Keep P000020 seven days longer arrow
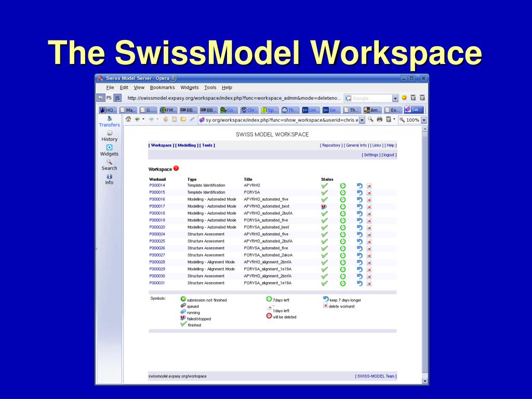This screenshot has width=532, height=399. click(x=360, y=228)
